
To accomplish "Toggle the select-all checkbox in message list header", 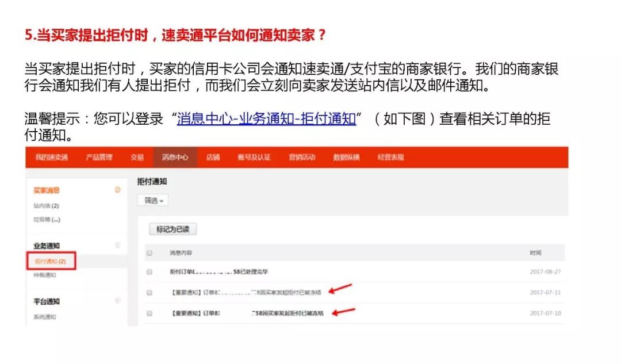I will tap(148, 252).
